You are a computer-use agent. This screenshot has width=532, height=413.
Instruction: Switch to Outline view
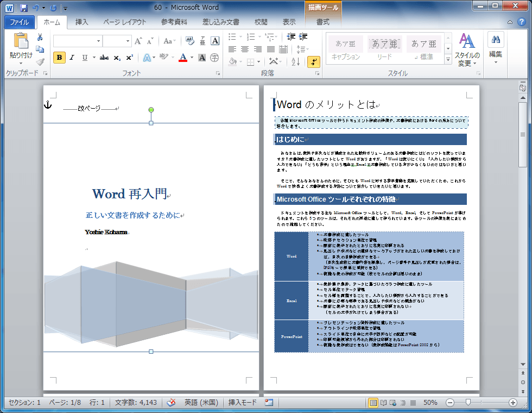[403, 403]
